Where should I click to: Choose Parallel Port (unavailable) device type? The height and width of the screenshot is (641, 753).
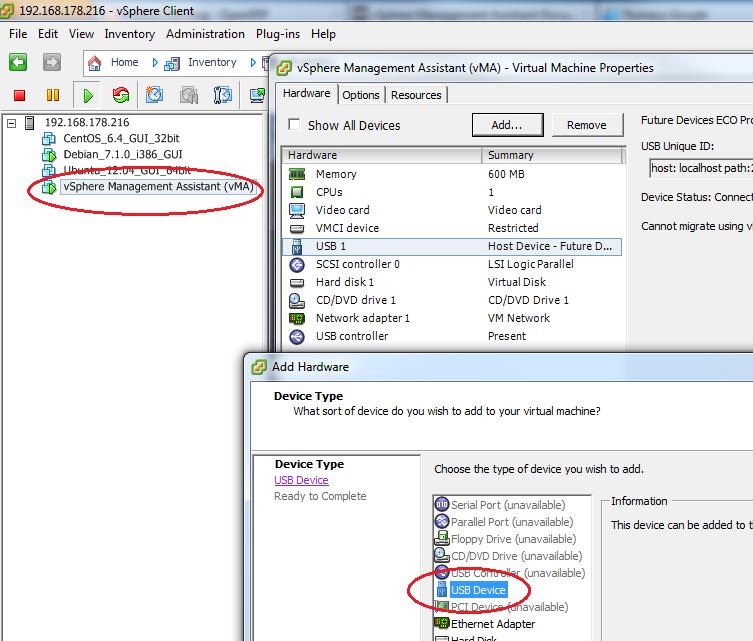tap(512, 522)
